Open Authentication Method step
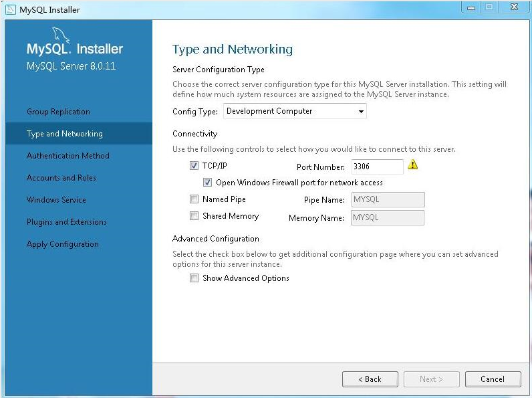Viewport: 532px width, 398px height. point(68,156)
